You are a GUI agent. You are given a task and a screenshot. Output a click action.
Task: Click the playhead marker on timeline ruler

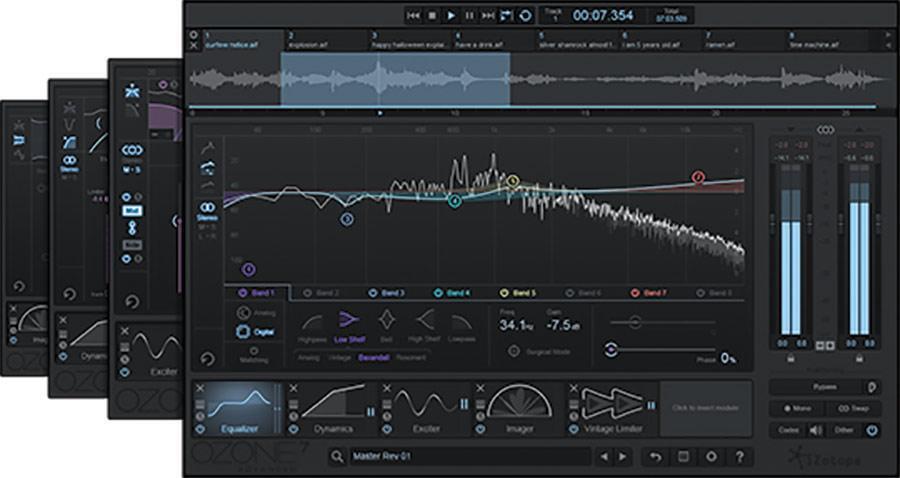point(380,113)
